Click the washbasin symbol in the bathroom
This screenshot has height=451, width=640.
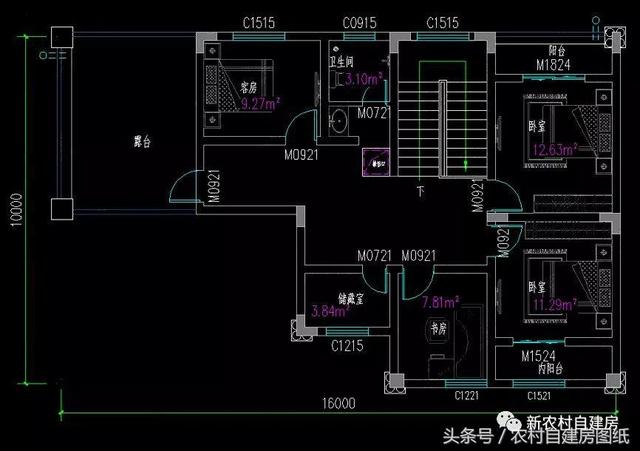point(339,122)
